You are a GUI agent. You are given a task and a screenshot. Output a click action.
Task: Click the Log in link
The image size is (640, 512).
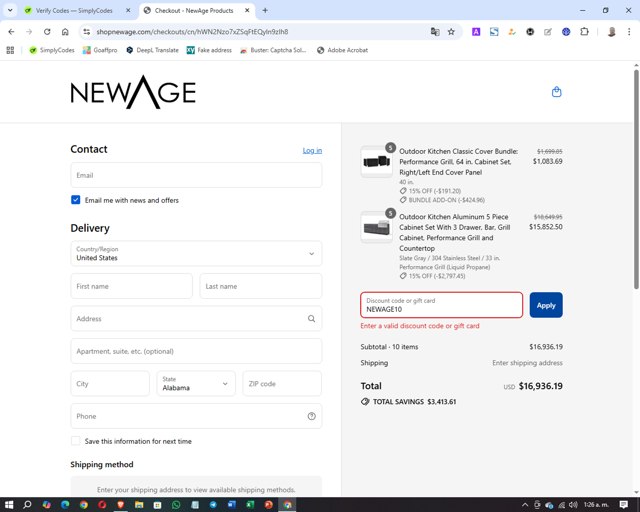(x=312, y=151)
